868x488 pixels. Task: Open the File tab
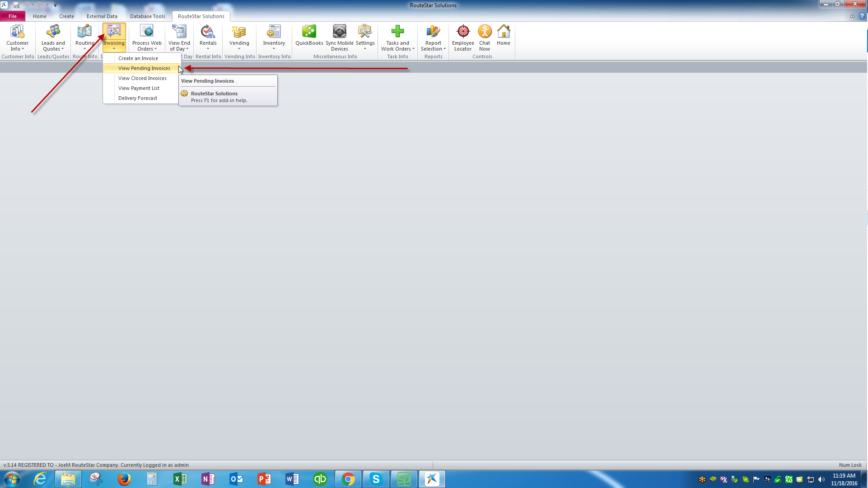pyautogui.click(x=13, y=16)
